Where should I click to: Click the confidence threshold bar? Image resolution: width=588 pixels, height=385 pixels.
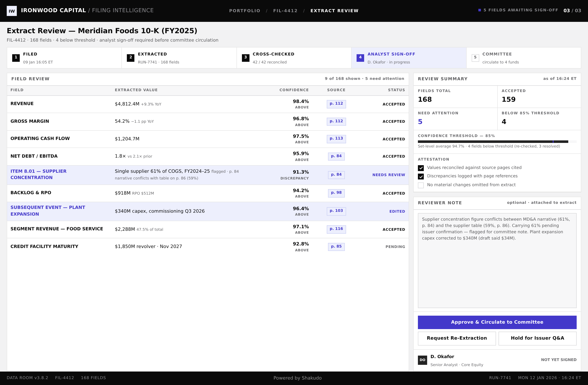[x=497, y=142]
